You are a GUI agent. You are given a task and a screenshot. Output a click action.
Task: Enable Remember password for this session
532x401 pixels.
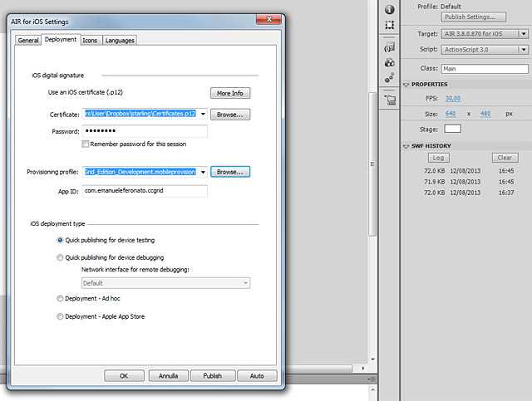click(x=86, y=144)
